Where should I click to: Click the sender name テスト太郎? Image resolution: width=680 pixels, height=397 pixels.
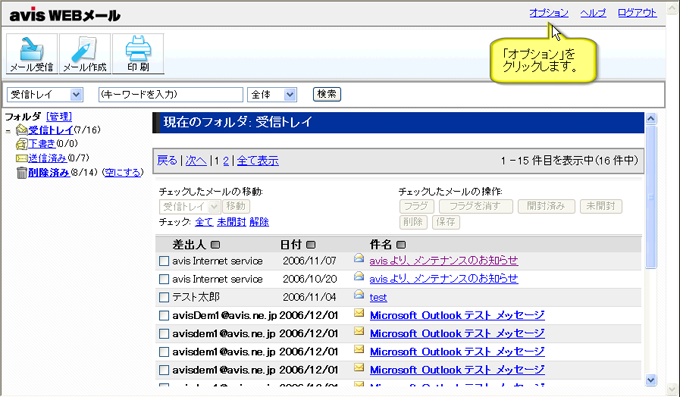196,297
